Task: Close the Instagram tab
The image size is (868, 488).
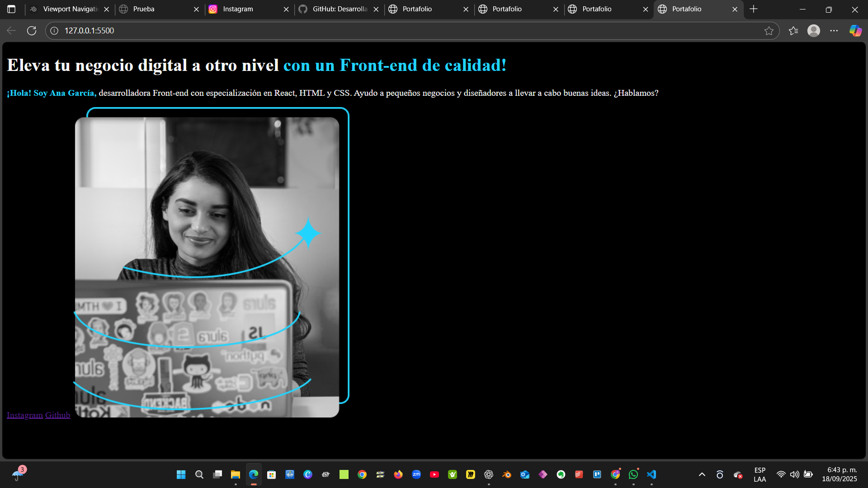Action: click(x=286, y=9)
